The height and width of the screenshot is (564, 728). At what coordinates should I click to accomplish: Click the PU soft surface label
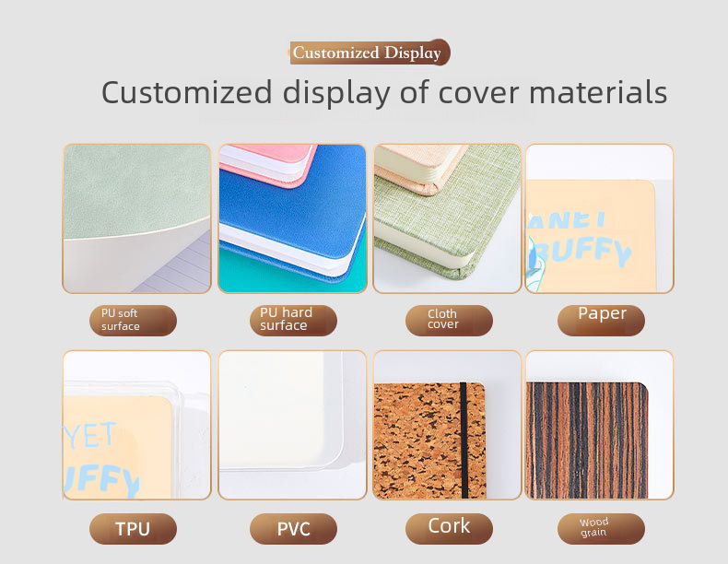pos(134,321)
